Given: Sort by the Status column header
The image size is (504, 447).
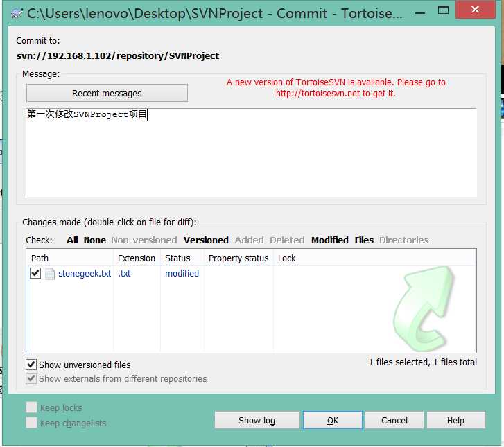Looking at the screenshot, I should pos(182,258).
